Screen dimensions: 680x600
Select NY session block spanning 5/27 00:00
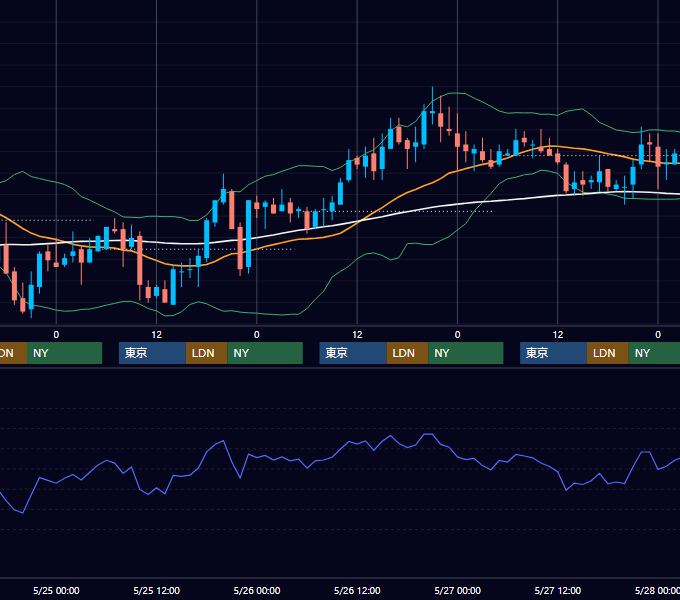(x=466, y=353)
